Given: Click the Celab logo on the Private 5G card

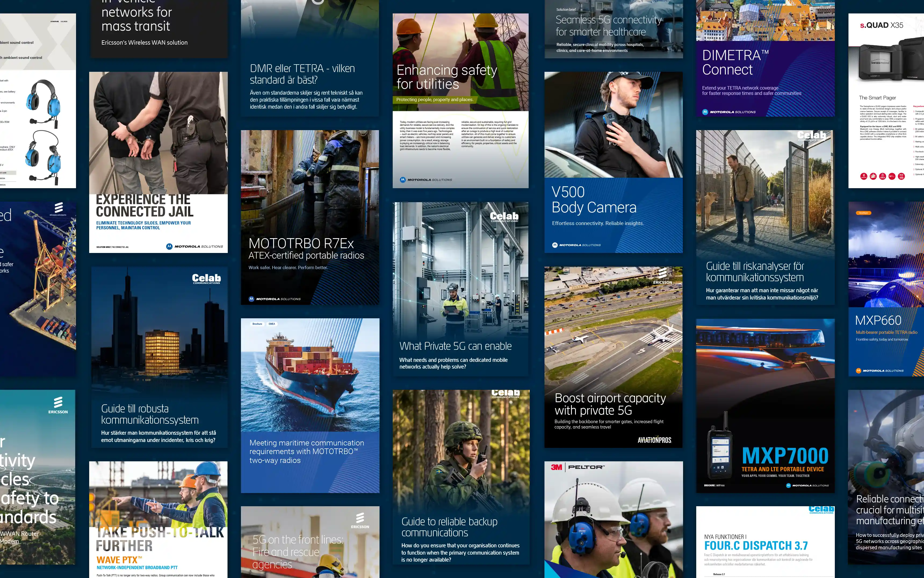Looking at the screenshot, I should [504, 217].
